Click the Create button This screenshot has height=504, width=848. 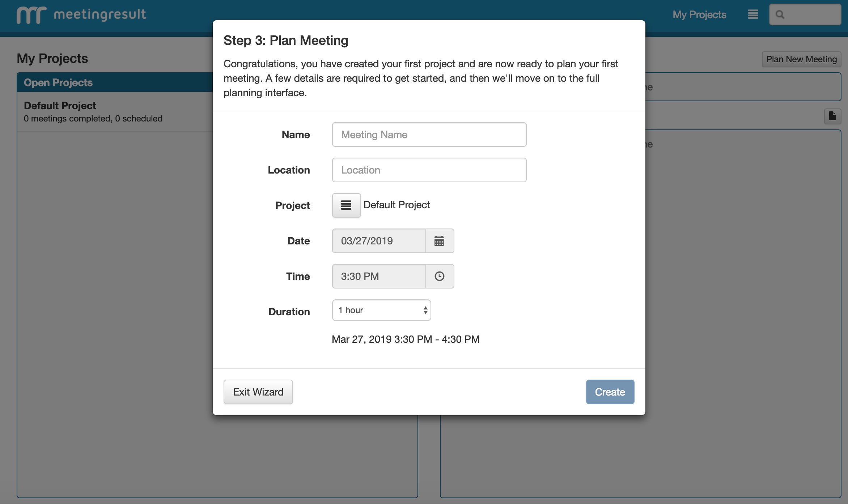tap(610, 392)
